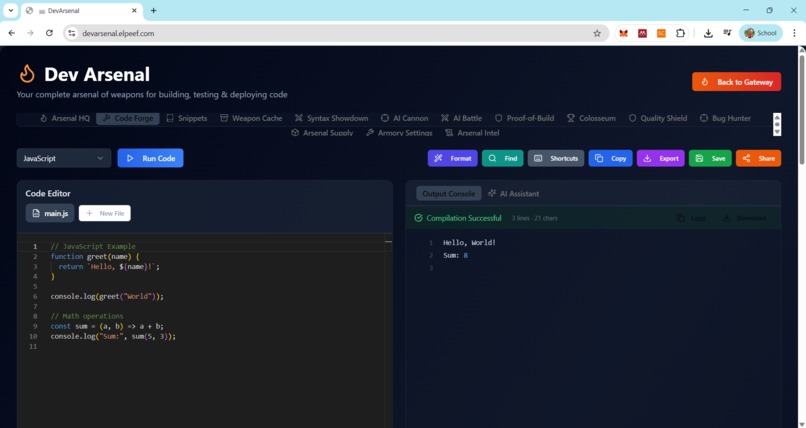Close the DevArsenal browser tab

(x=134, y=10)
